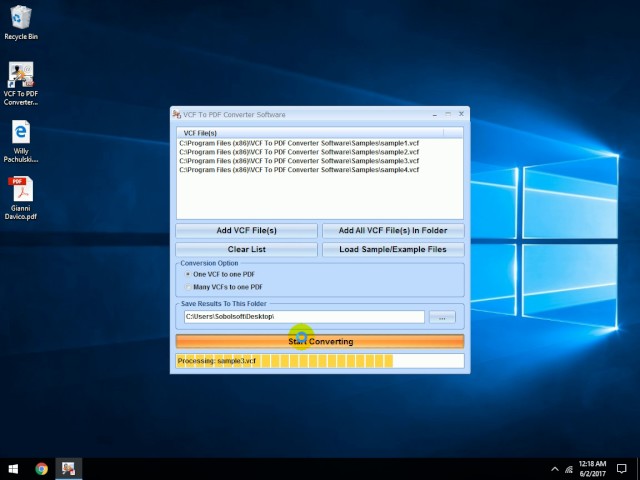
Task: Open the taskbar clock showing 12:18 AM
Action: coord(592,469)
